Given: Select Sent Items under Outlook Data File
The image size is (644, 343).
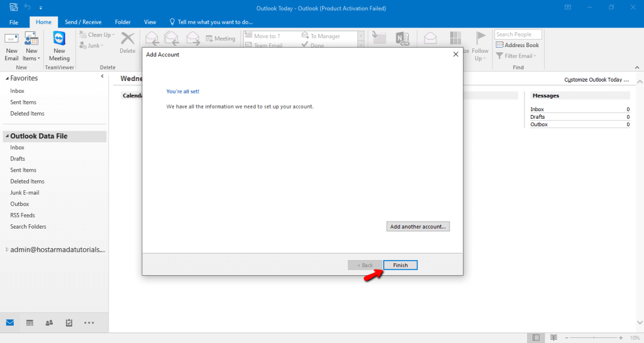Looking at the screenshot, I should tap(23, 170).
